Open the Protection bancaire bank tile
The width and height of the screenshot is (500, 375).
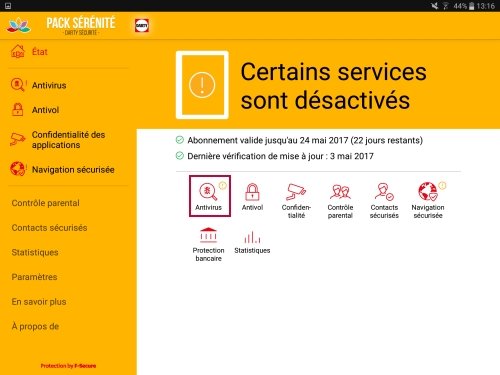[208, 244]
